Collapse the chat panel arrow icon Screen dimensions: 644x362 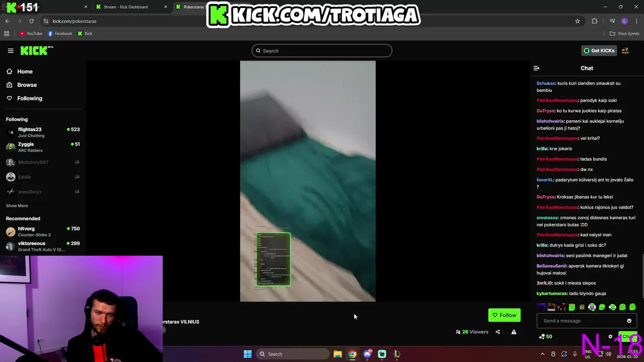536,68
